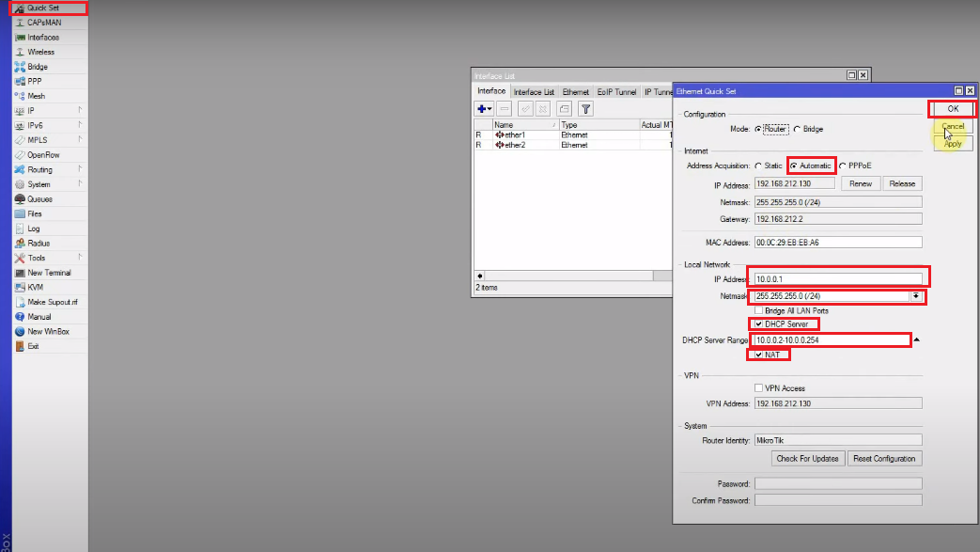Open KVM menu item

[x=50, y=287]
